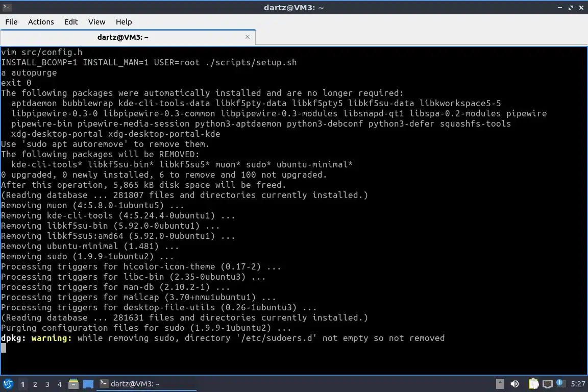
Task: Click 'Processing triggers for desktop-file-utils' line
Action: (x=159, y=308)
